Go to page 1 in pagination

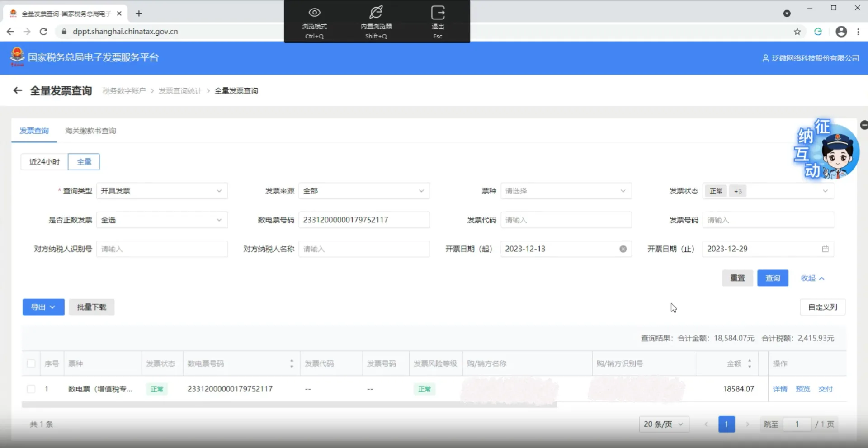(x=726, y=424)
